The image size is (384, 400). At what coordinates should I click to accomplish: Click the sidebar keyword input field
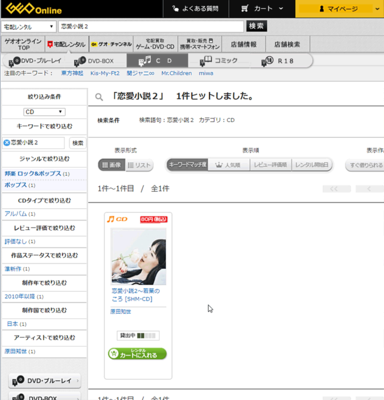[x=33, y=143]
